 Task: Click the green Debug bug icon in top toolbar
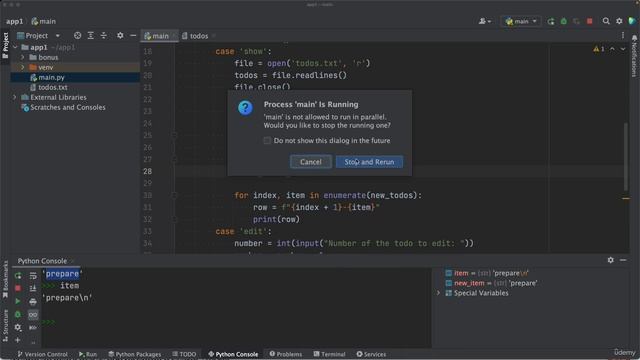tap(564, 21)
